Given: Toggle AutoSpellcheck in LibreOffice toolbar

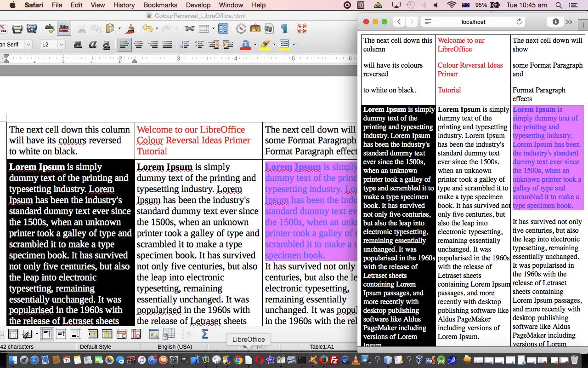Looking at the screenshot, I should coord(64,29).
